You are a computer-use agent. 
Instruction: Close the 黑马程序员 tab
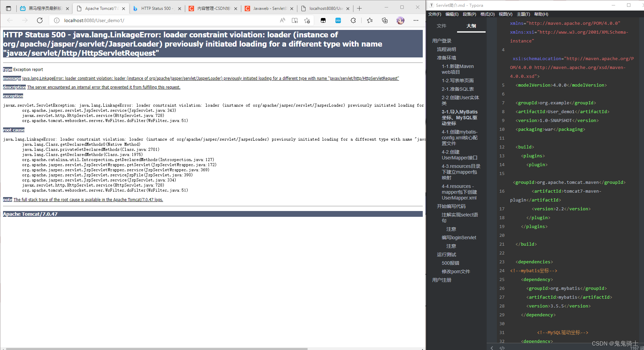coord(67,8)
